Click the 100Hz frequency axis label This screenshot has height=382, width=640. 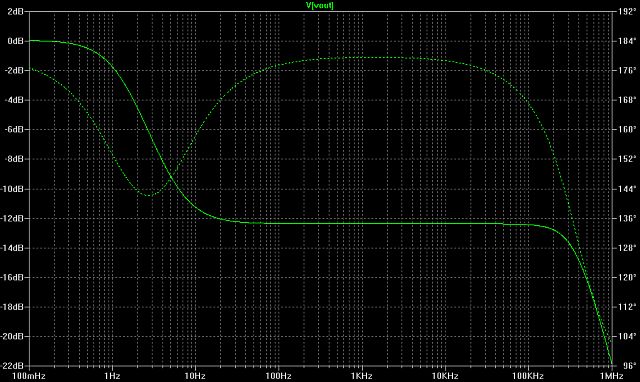pyautogui.click(x=278, y=376)
